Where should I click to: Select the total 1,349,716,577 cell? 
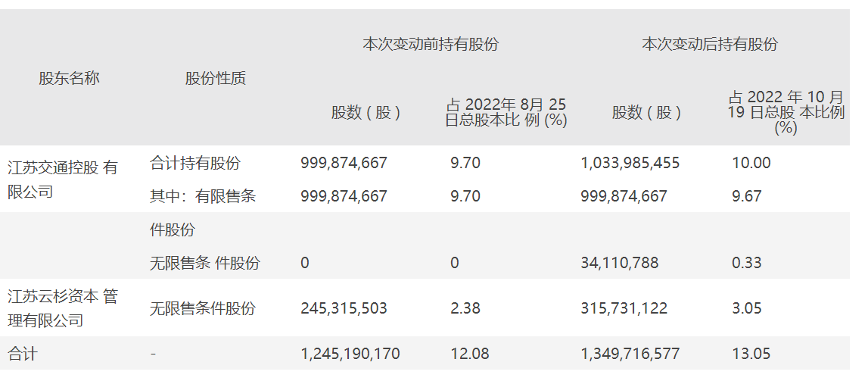click(630, 354)
